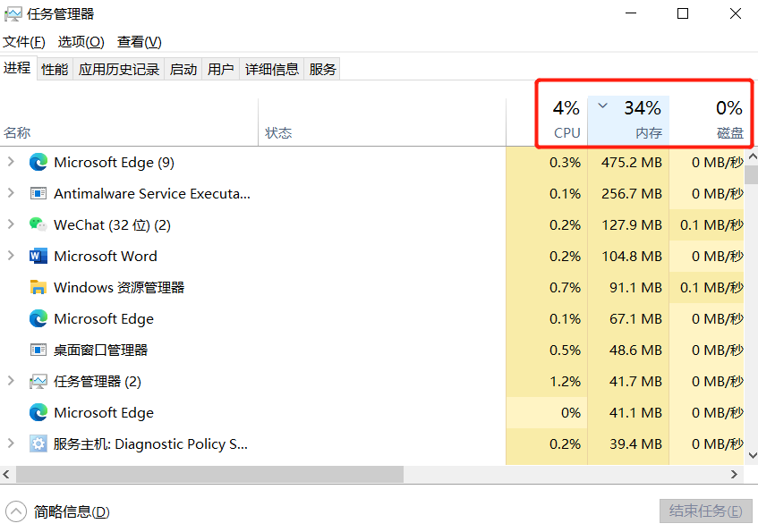Viewport: 758px width, 532px height.
Task: Sort by the 内存 column header
Action: pyautogui.click(x=628, y=121)
